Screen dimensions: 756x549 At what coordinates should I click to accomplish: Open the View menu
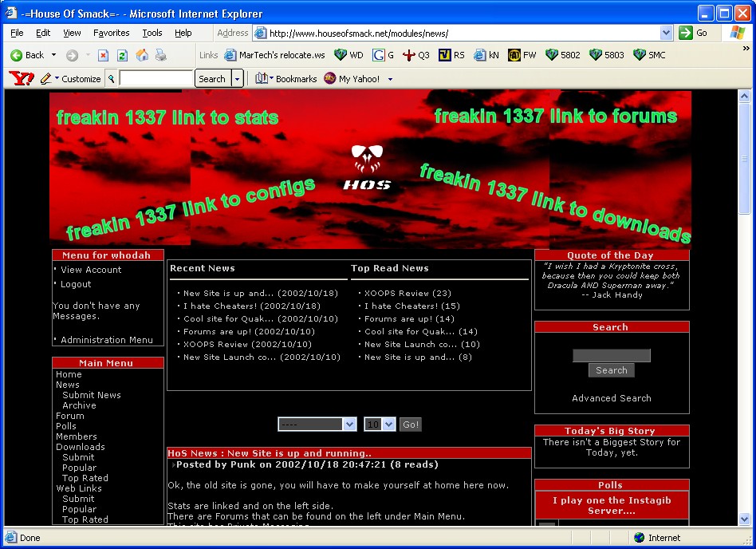(72, 33)
